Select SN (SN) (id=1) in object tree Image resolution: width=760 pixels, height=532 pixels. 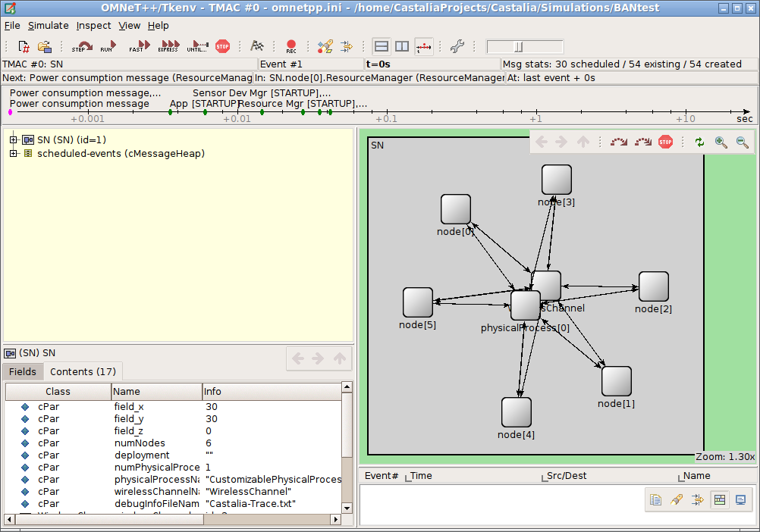pyautogui.click(x=72, y=140)
